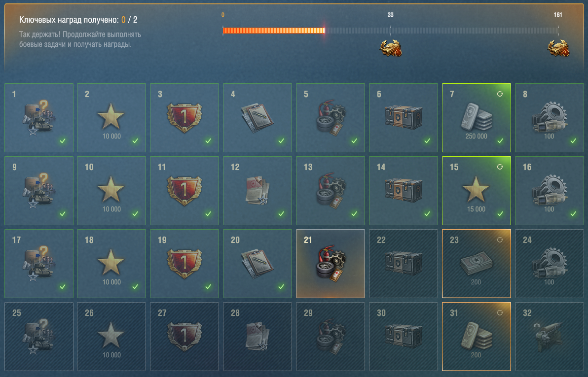Click the refresh circle icon on tile 7
Screen dimensions: 588x377
(500, 94)
